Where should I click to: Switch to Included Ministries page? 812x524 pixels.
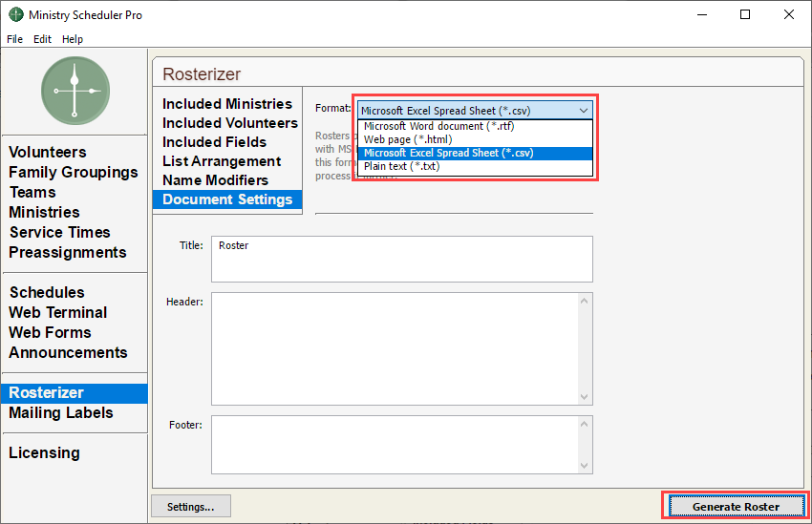pyautogui.click(x=227, y=104)
